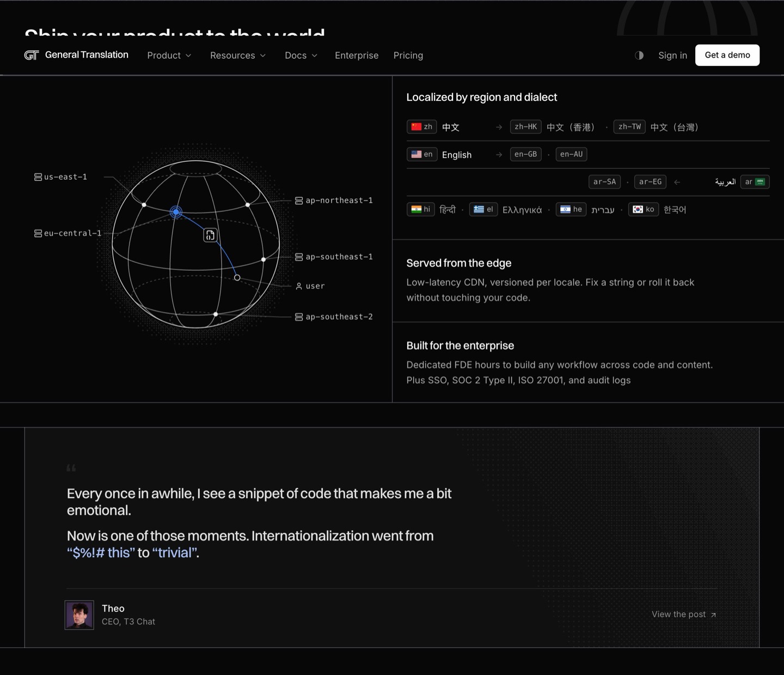Click the us-east-1 server icon
784x675 pixels.
[x=38, y=177]
